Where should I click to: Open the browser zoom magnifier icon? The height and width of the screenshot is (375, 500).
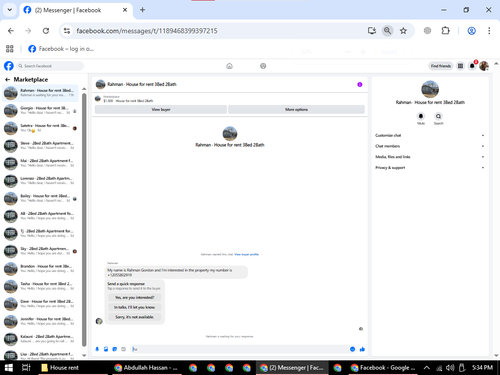(387, 31)
